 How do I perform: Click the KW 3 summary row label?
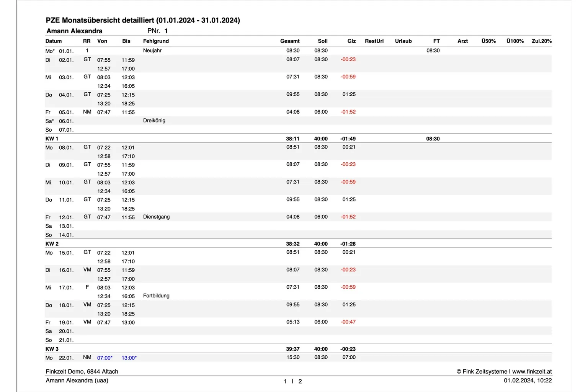pos(52,349)
